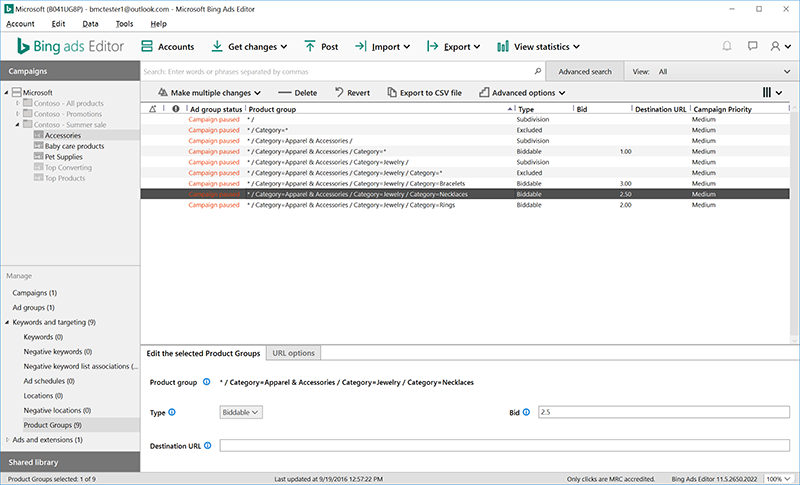Click the Advanced options icon
Viewport: 800px width, 485px height.
[484, 92]
